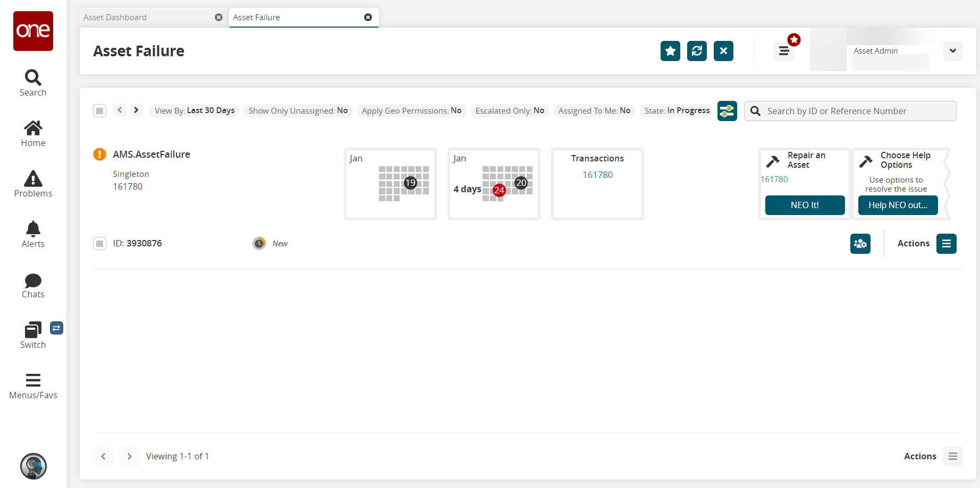The image size is (980, 488).
Task: Open the Transactions 161780 link
Action: click(597, 175)
